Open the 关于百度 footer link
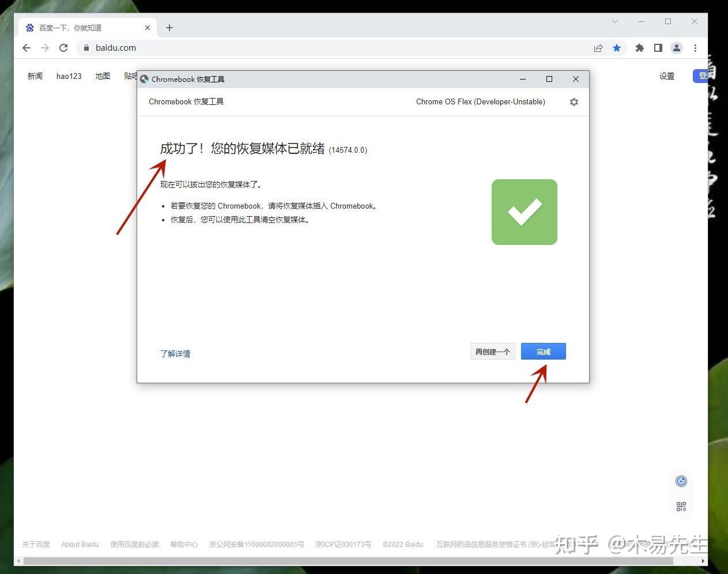 click(x=36, y=545)
